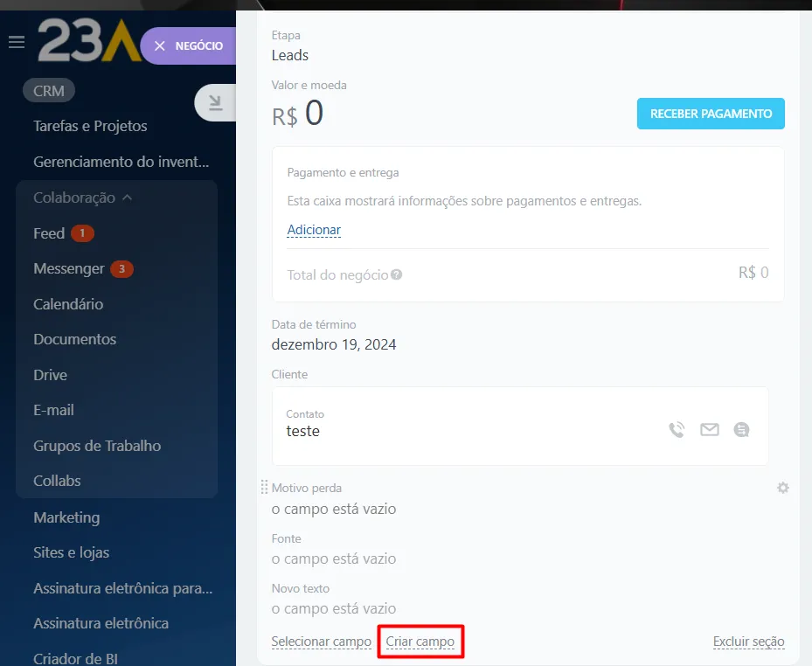812x666 pixels.
Task: Click the help icon beside Total do negócio
Action: coord(397,274)
